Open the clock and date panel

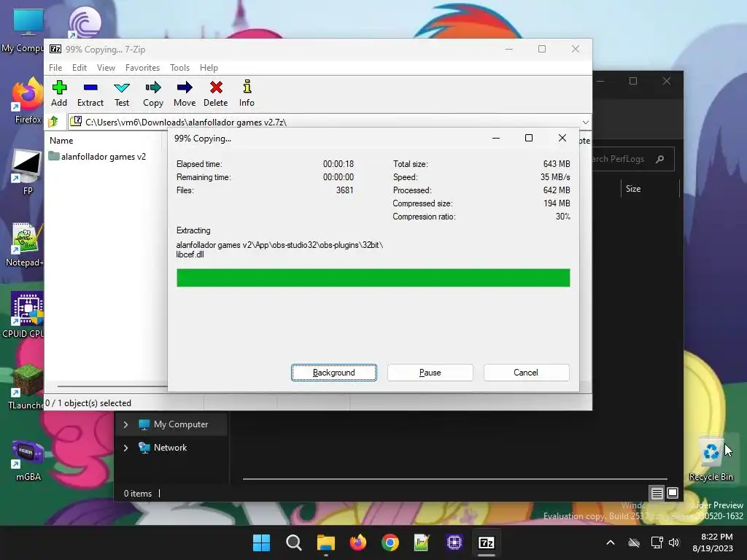tap(713, 542)
